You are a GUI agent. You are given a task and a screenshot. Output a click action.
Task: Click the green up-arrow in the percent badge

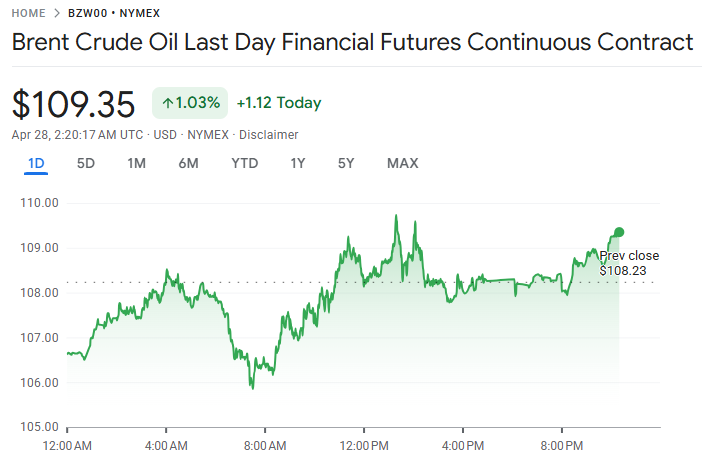(167, 103)
